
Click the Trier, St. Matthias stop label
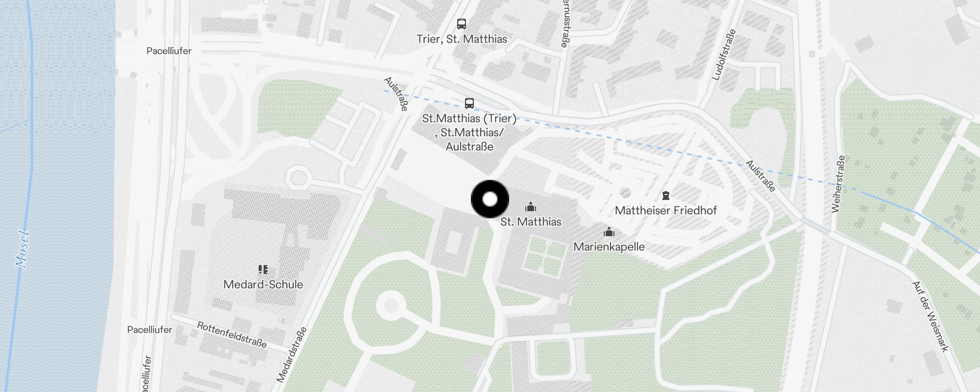(x=462, y=39)
